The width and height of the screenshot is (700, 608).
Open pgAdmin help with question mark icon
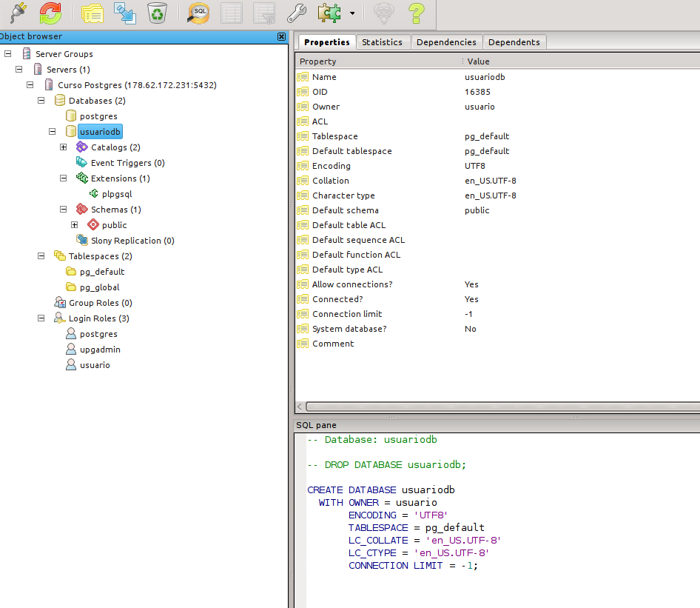414,13
